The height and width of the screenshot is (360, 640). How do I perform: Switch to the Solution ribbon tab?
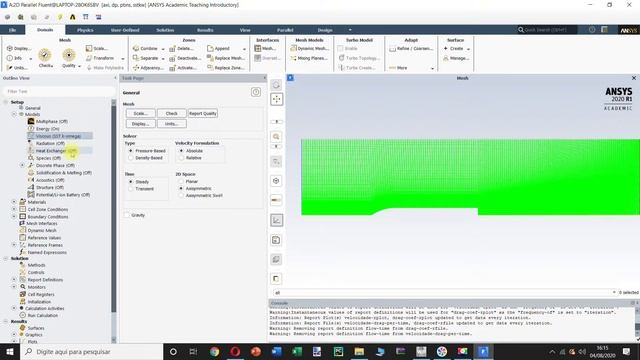coord(165,30)
